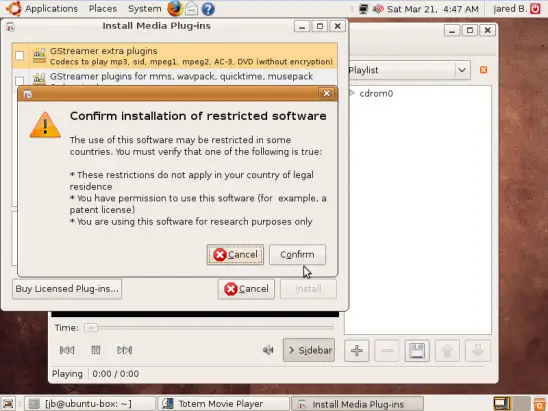This screenshot has width=548, height=411.
Task: Switch to the jb@ubuntu-box terminal window
Action: 89,404
